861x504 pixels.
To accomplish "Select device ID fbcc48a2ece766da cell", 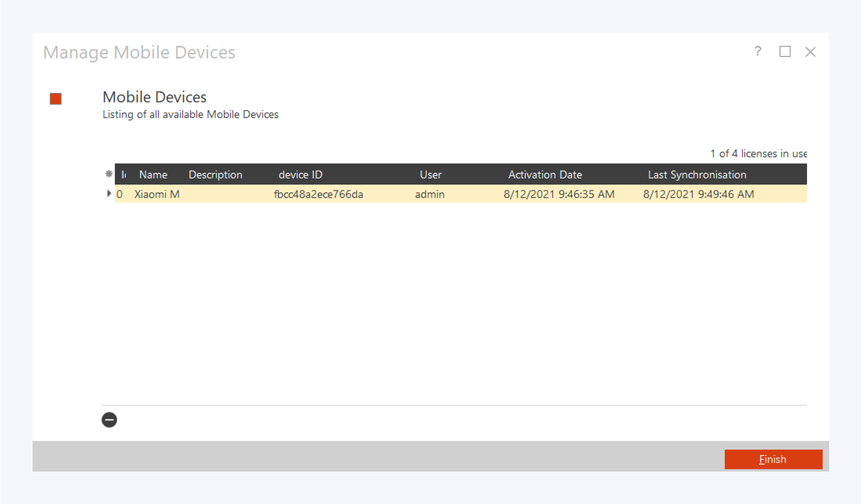I will [318, 194].
